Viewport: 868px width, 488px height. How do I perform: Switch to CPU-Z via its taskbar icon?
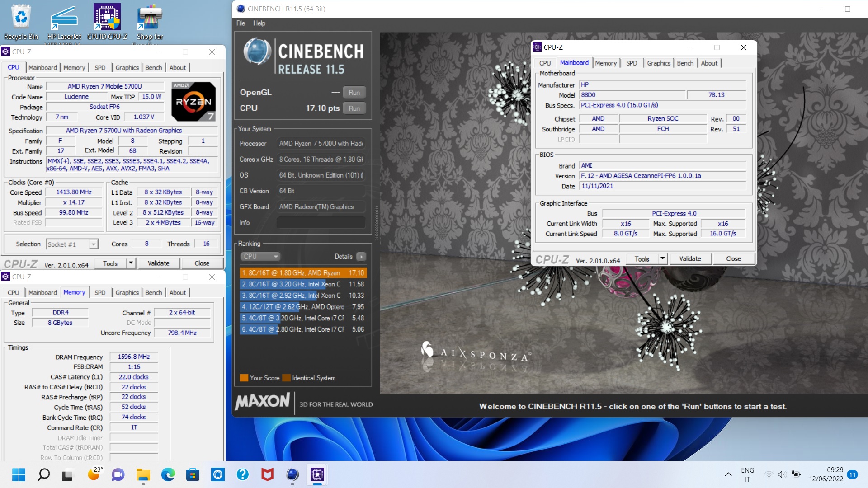(317, 474)
